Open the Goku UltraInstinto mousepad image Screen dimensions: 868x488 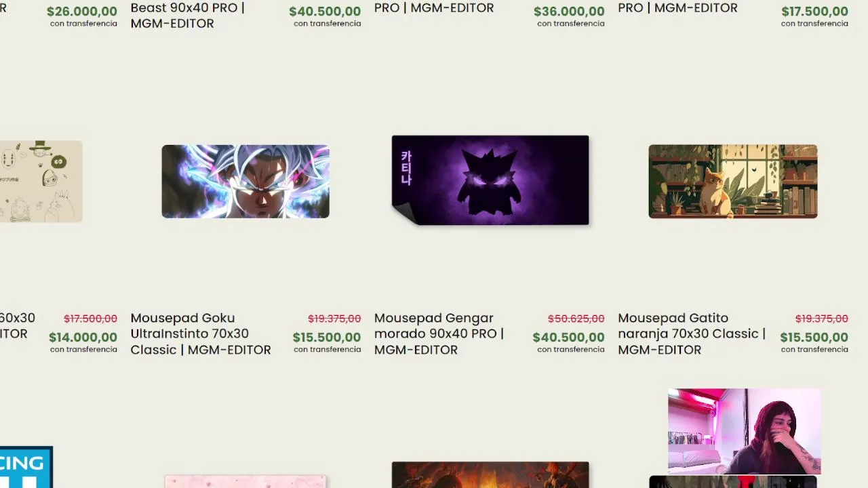(x=245, y=181)
